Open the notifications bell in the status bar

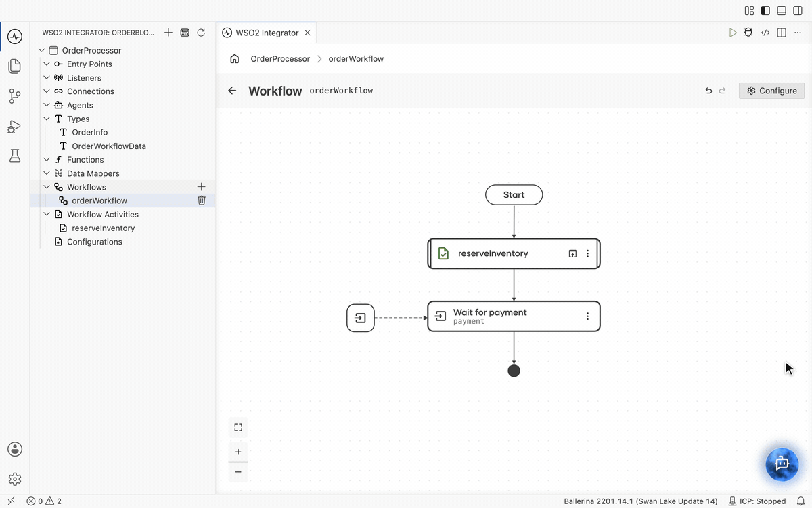coord(800,501)
